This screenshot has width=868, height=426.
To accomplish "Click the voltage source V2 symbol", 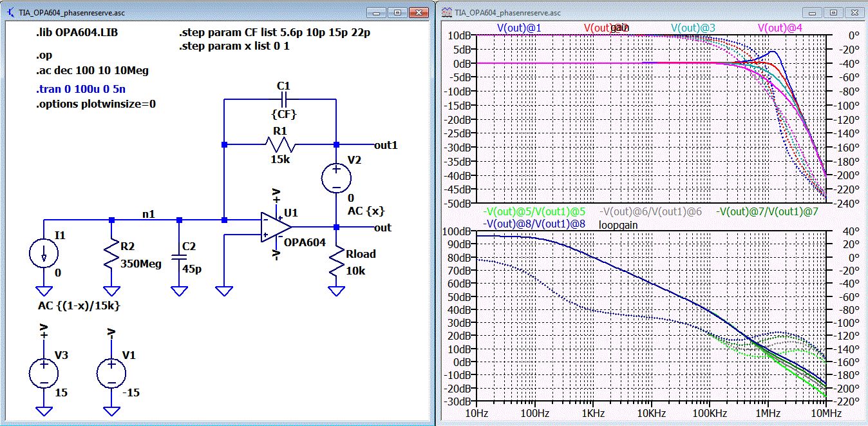I will pos(336,177).
